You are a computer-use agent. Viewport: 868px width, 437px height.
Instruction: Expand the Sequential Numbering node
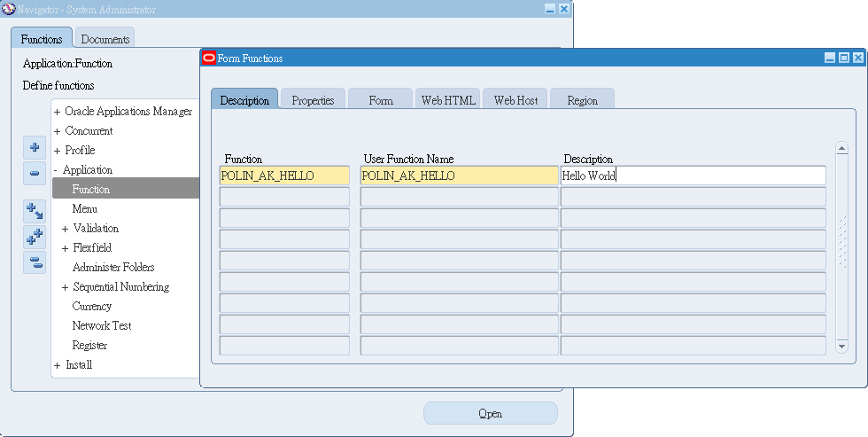[66, 287]
